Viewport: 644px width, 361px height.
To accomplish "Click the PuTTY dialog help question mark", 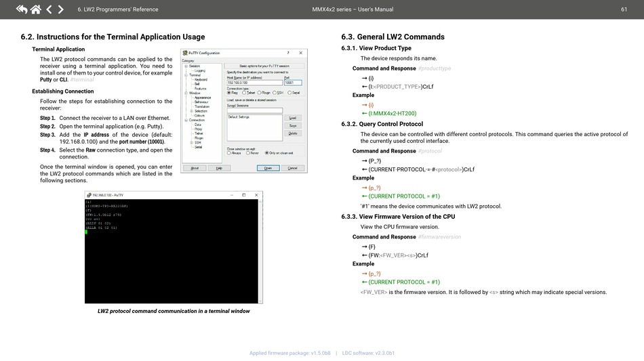I will 288,53.
